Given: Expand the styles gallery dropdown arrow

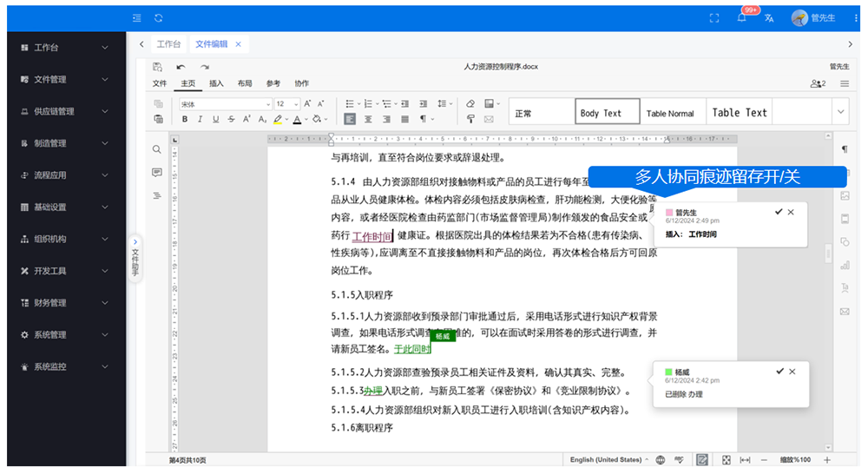Looking at the screenshot, I should point(839,112).
